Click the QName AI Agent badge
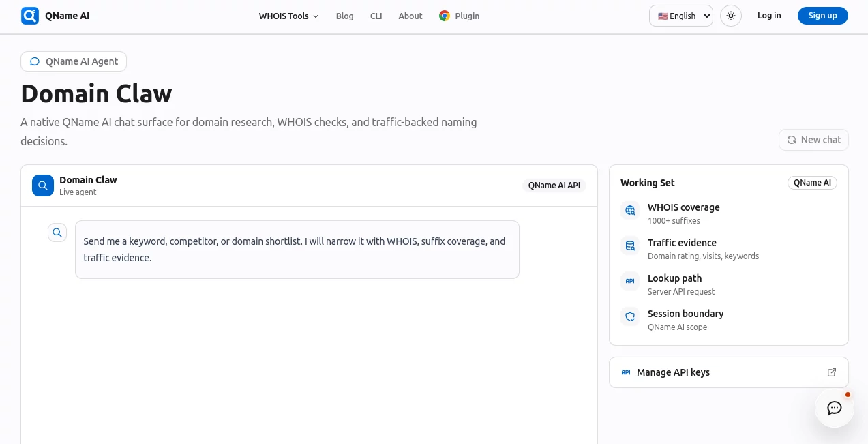The image size is (868, 444). [x=74, y=61]
